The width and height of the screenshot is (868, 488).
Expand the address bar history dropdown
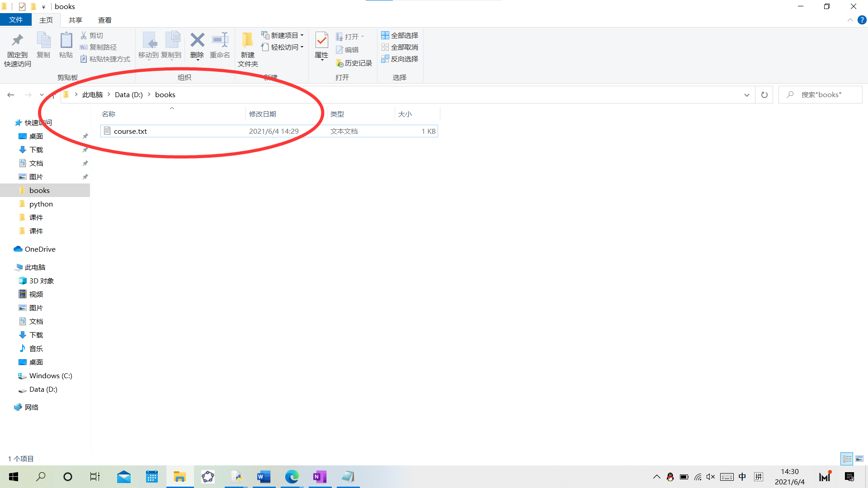pyautogui.click(x=746, y=95)
